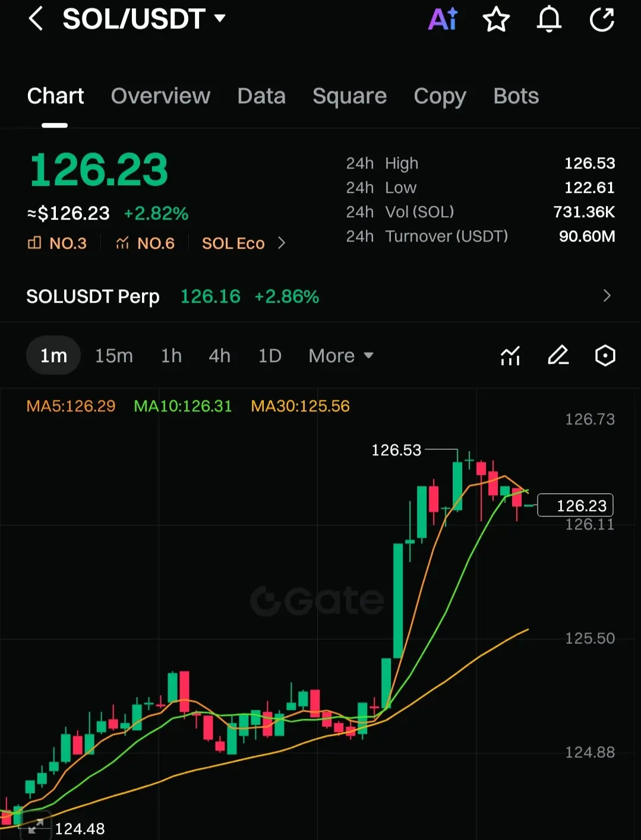Open the AI assistant icon
The image size is (641, 840).
pyautogui.click(x=443, y=19)
